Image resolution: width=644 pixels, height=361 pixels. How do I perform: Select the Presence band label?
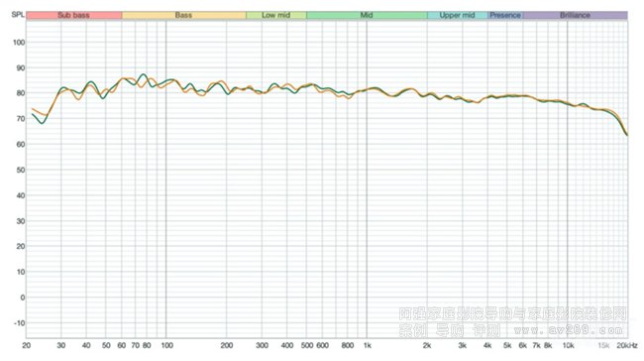click(505, 15)
